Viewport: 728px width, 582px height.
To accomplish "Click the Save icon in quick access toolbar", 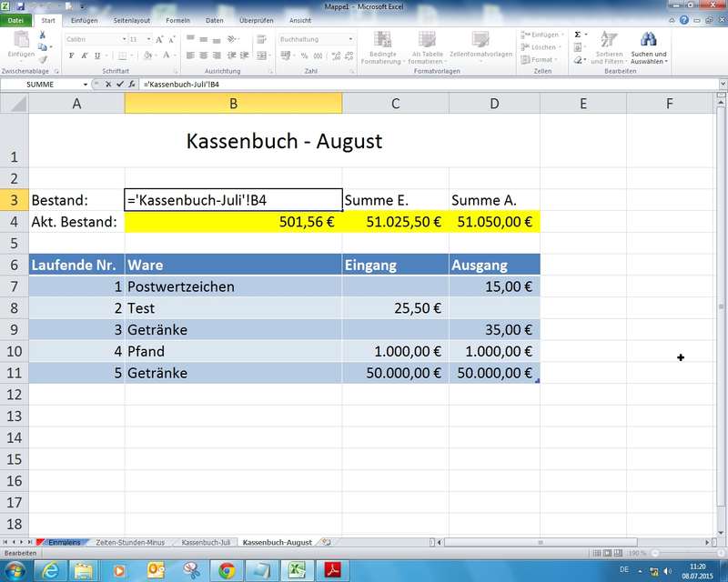I will [x=19, y=6].
